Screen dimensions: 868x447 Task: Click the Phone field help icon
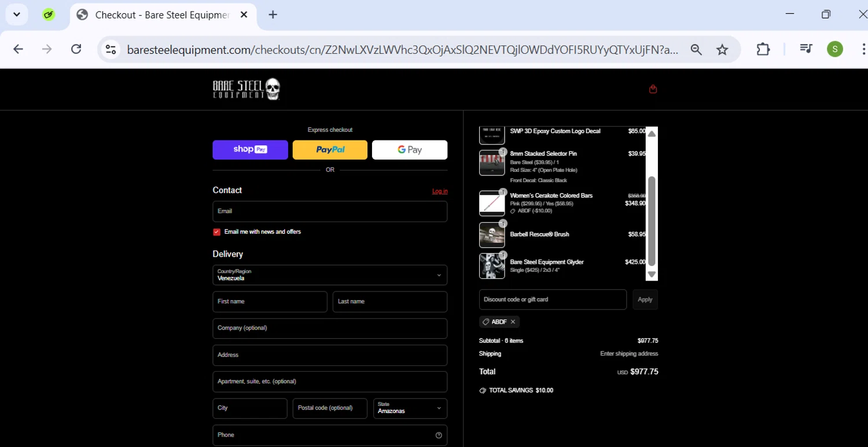click(x=439, y=435)
